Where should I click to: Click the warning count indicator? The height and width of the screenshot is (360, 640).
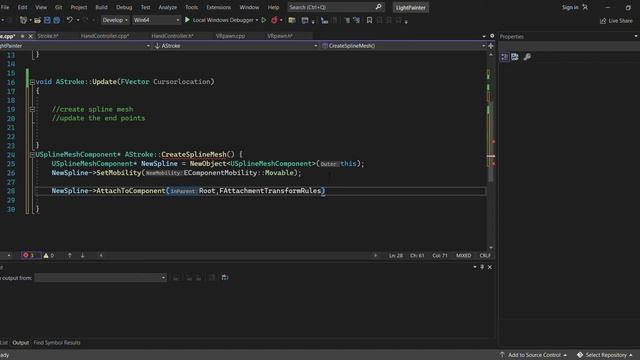coord(49,255)
